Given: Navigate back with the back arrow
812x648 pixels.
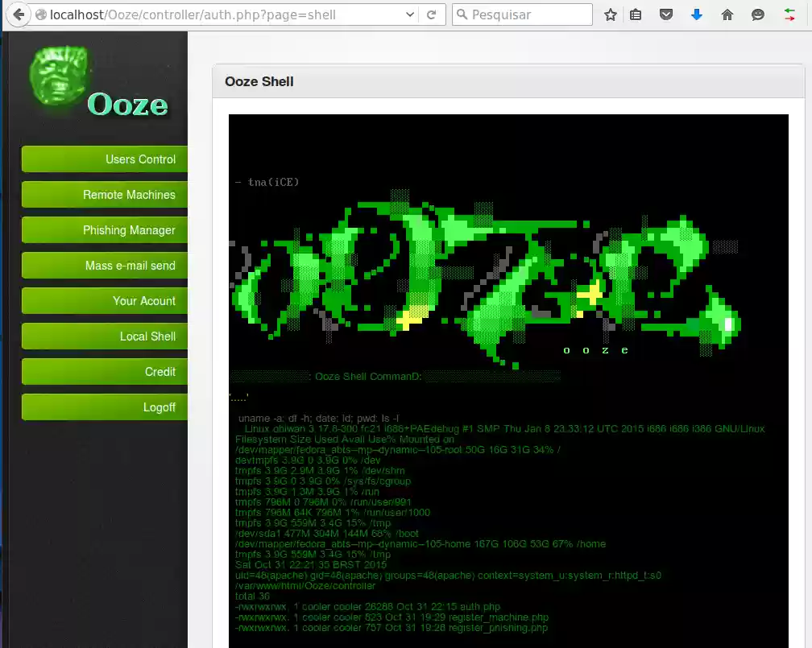Looking at the screenshot, I should 17,14.
